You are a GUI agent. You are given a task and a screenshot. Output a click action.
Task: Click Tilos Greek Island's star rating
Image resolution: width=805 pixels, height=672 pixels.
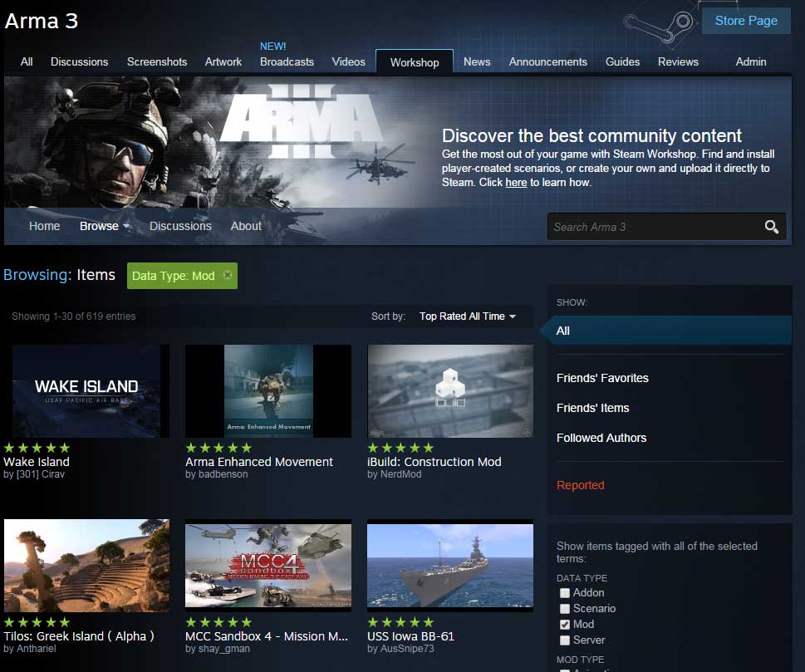click(x=37, y=622)
